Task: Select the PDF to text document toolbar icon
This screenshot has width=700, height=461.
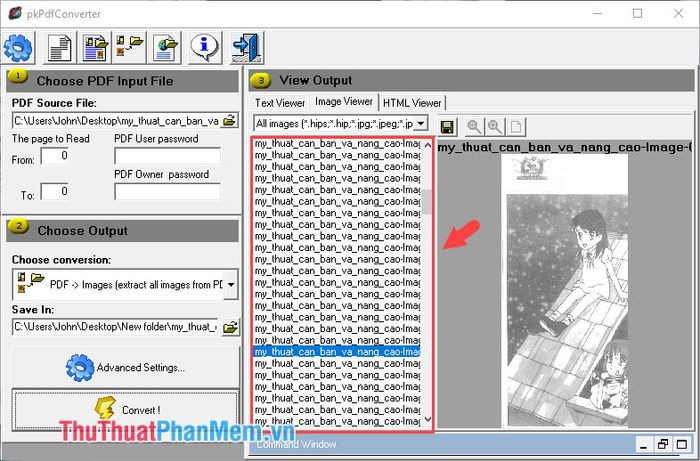Action: [x=59, y=47]
